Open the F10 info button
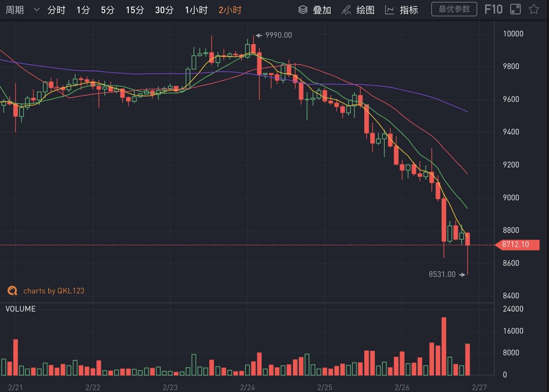Viewport: 549px width, 392px height. pyautogui.click(x=493, y=9)
